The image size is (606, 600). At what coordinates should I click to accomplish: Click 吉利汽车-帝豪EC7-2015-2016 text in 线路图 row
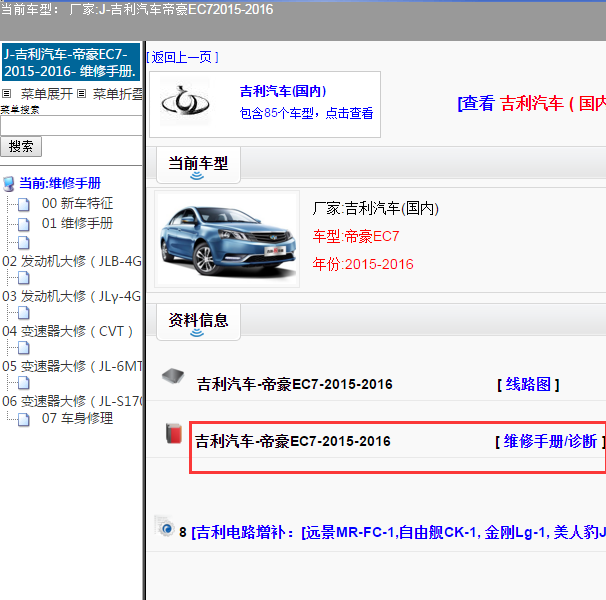(x=294, y=384)
